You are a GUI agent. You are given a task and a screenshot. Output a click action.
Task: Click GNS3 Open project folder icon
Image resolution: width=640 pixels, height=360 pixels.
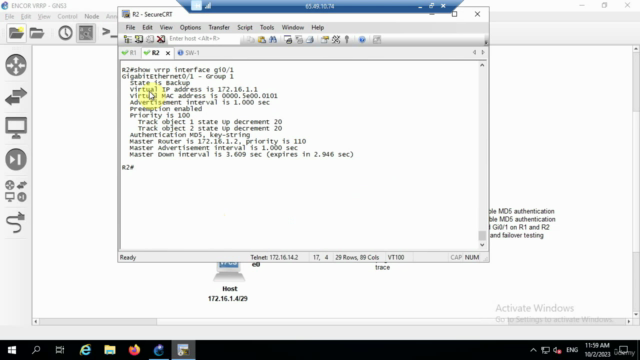pyautogui.click(x=37, y=33)
